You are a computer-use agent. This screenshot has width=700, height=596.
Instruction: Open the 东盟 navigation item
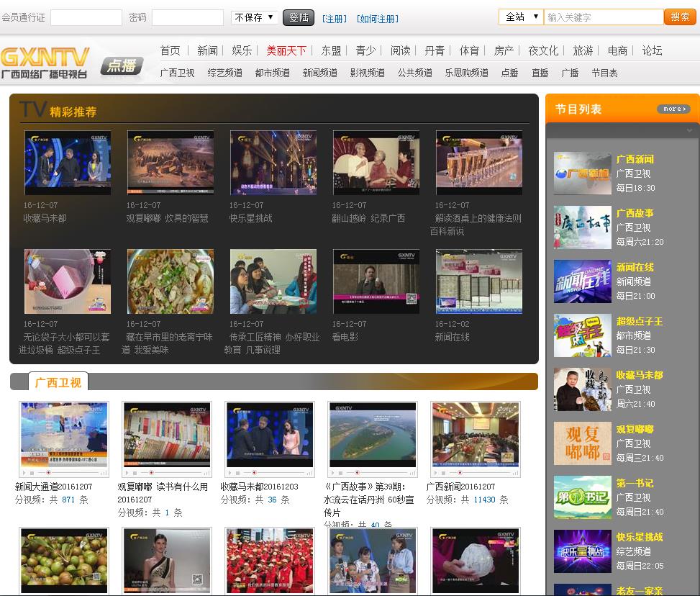331,50
